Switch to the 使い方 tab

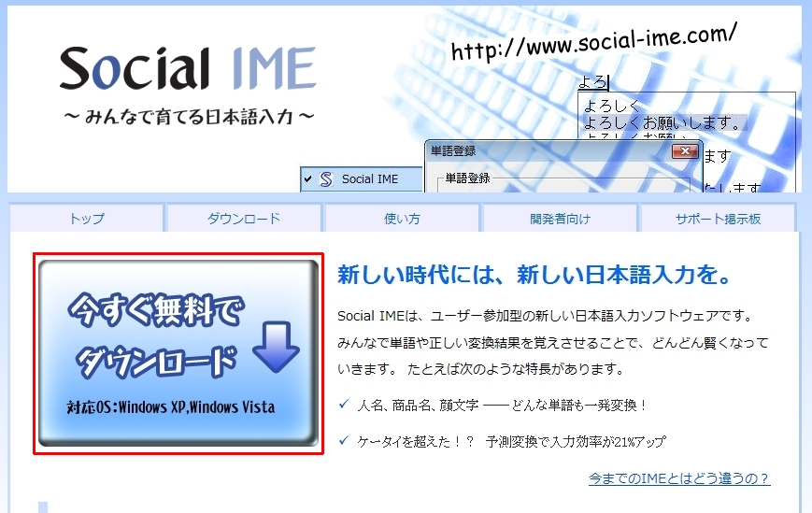(x=402, y=219)
